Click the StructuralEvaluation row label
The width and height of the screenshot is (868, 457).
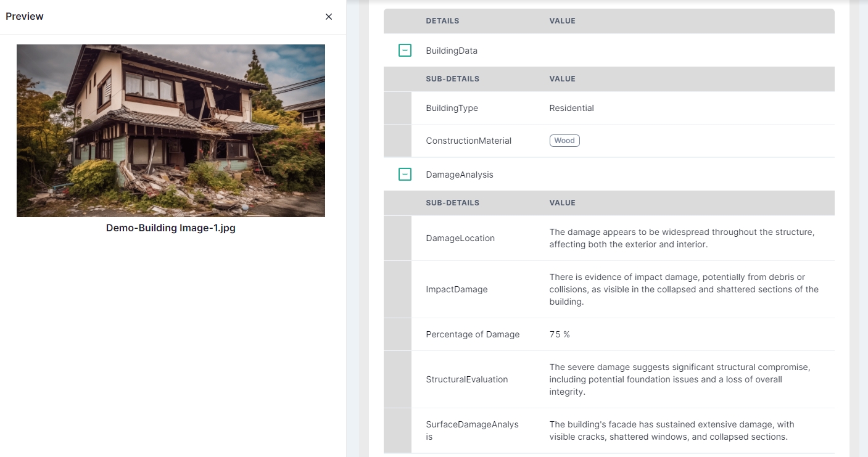[466, 379]
